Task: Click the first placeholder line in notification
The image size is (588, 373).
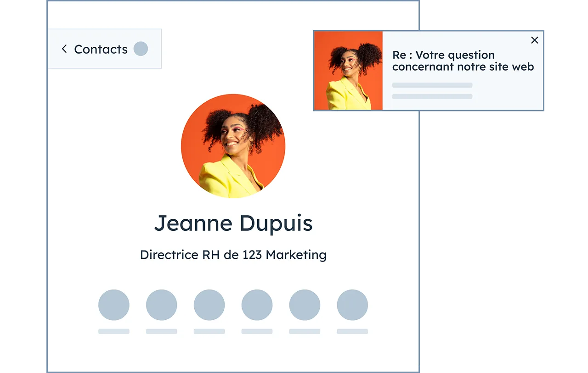Action: (x=432, y=85)
